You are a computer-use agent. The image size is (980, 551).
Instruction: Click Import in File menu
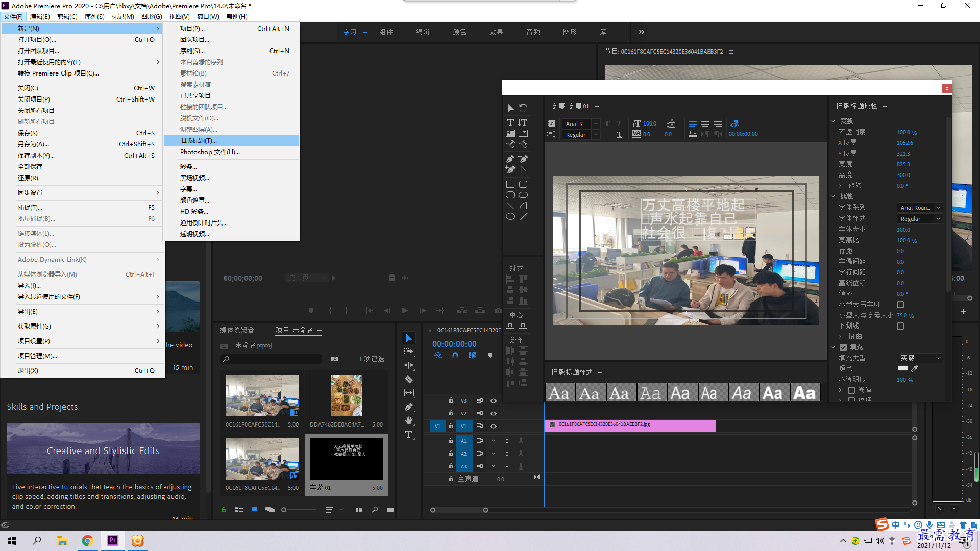tap(83, 286)
